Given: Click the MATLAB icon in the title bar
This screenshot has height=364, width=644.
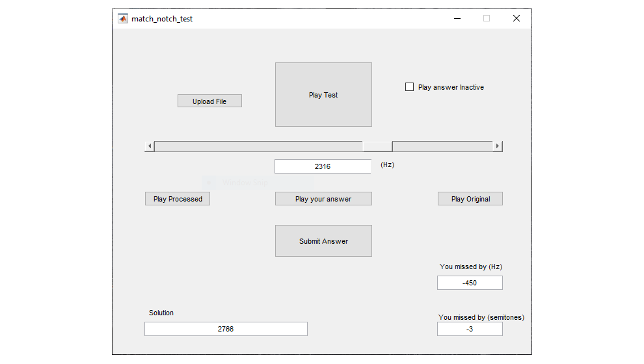Looking at the screenshot, I should [123, 18].
